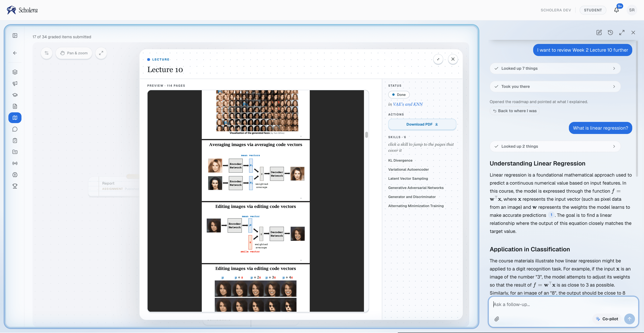The width and height of the screenshot is (644, 333).
Task: Open the brain sidebar icon
Action: pos(15,175)
